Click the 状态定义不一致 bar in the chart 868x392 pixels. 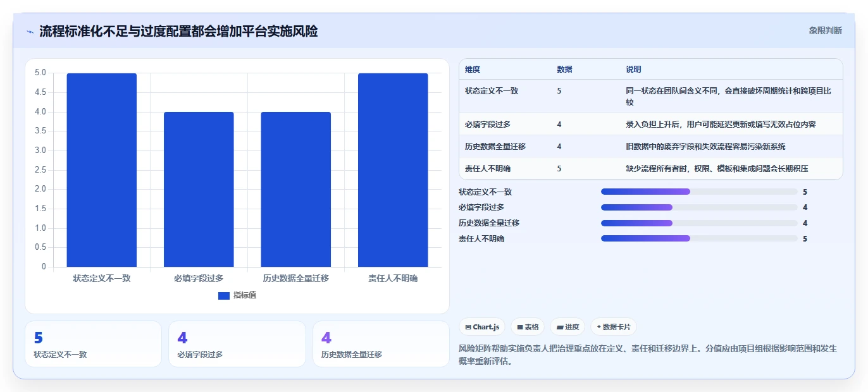click(102, 170)
